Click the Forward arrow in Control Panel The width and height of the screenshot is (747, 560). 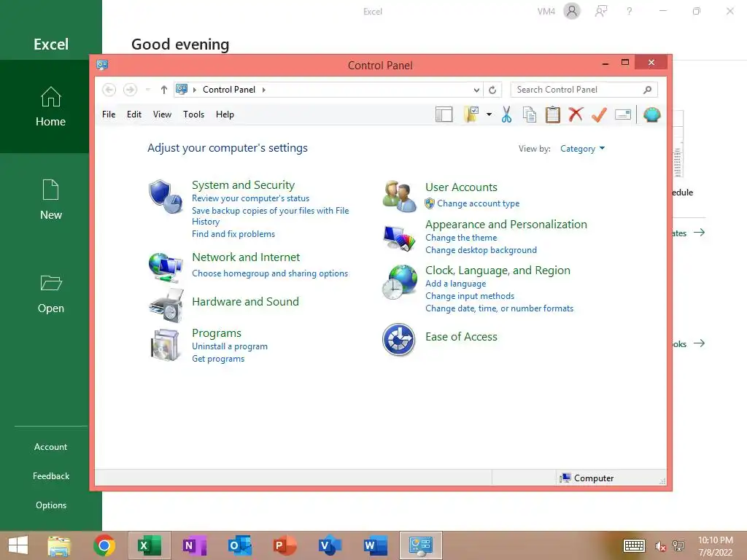coord(130,90)
